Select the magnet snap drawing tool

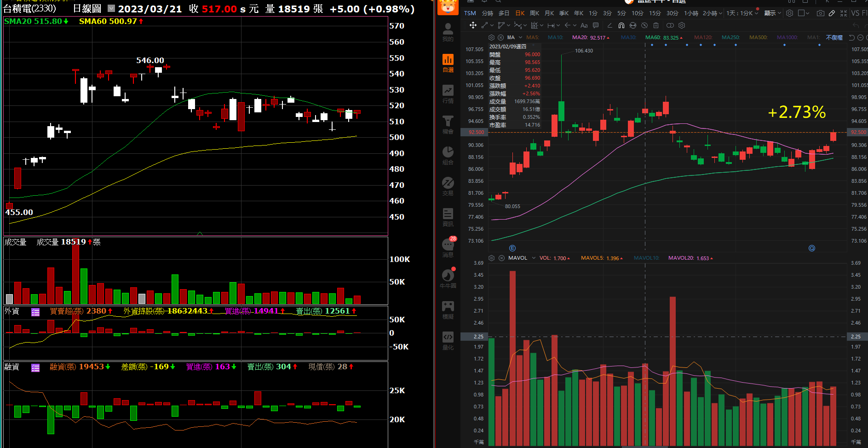click(621, 25)
